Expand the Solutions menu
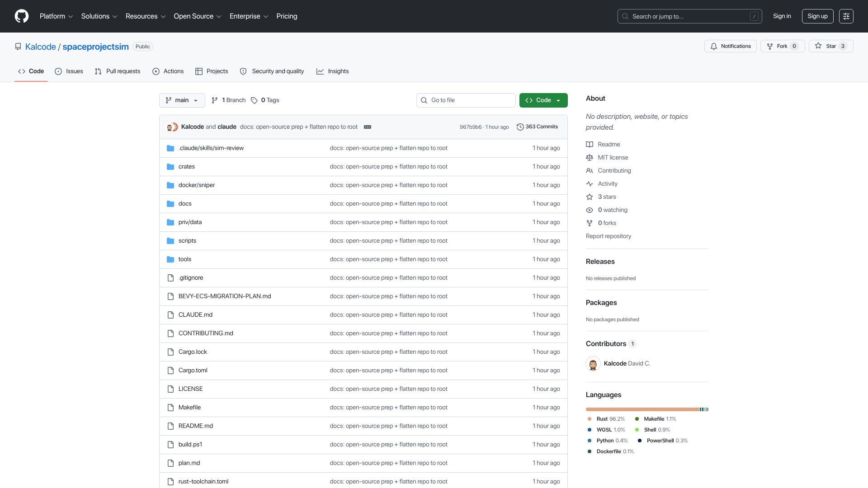The height and width of the screenshot is (488, 868). (99, 16)
